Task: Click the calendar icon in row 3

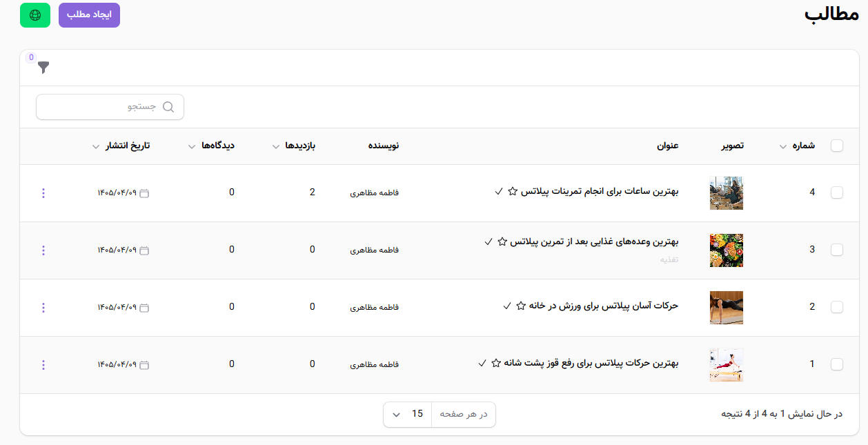Action: coord(144,250)
